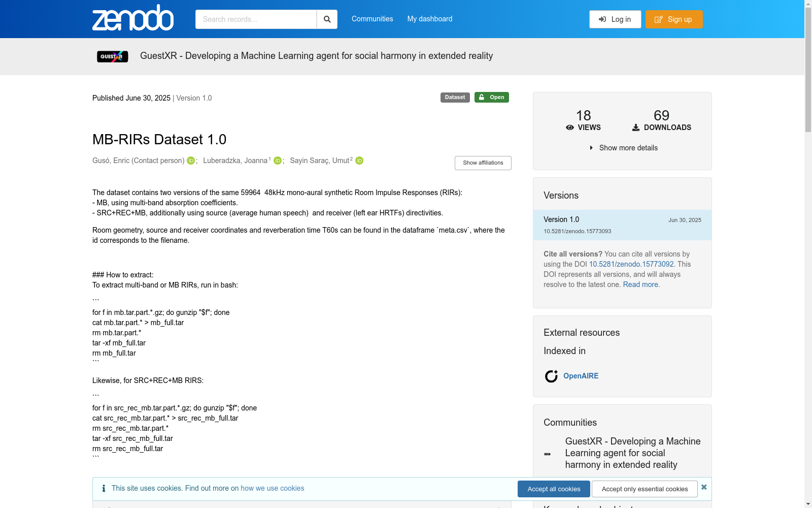Click the GuestXR community header title
The image size is (812, 508).
click(x=317, y=56)
